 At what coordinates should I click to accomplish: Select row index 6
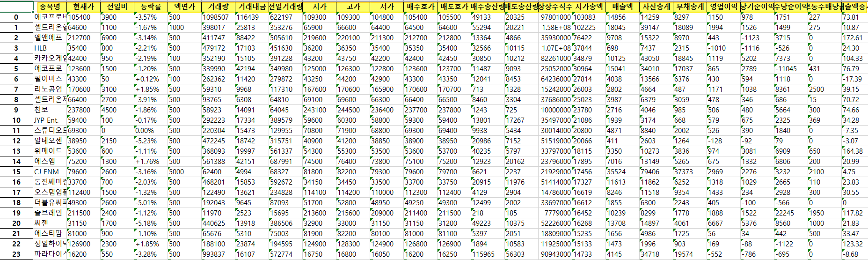[x=16, y=79]
